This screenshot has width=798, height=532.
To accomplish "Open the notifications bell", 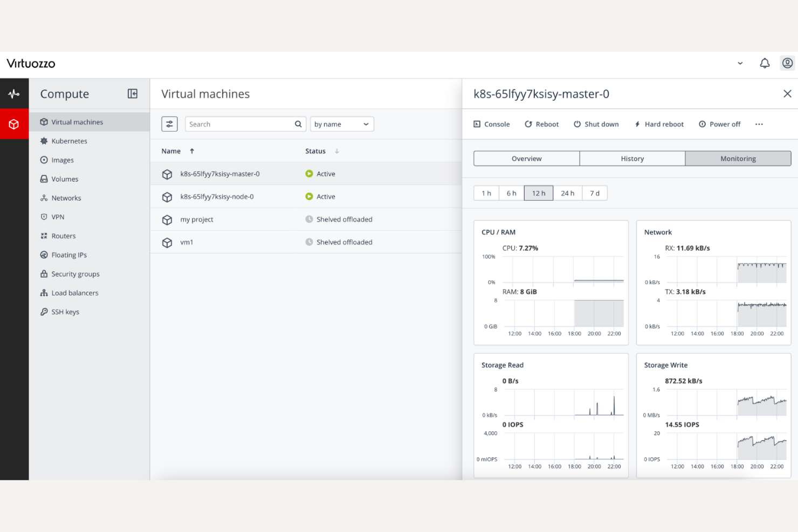I will click(x=764, y=63).
